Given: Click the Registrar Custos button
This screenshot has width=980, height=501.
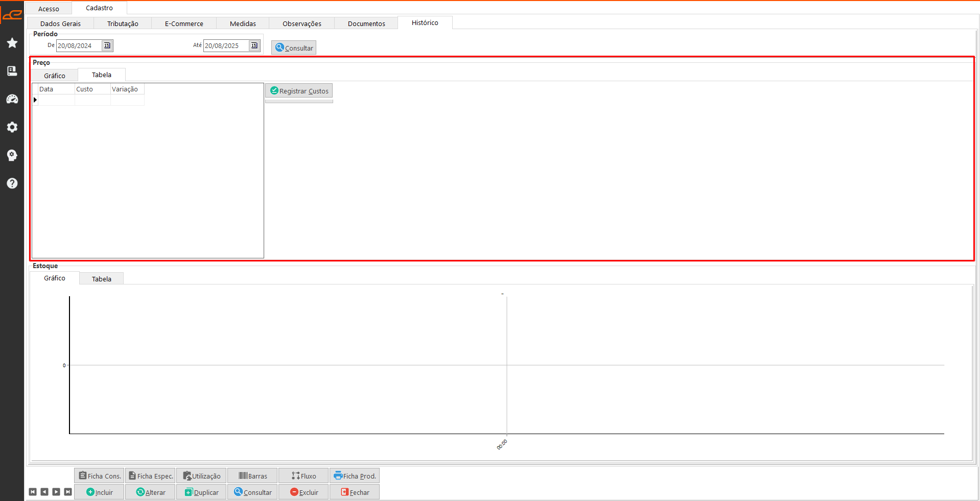Looking at the screenshot, I should (299, 91).
